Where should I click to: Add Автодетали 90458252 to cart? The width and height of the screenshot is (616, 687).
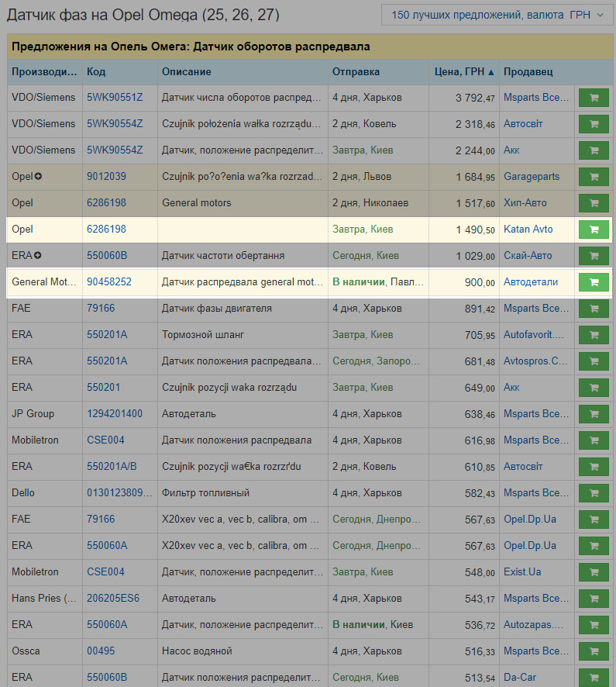594,282
